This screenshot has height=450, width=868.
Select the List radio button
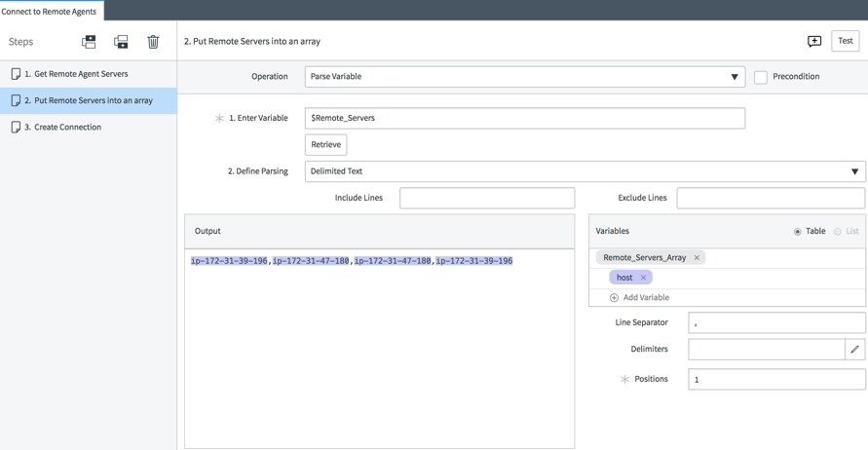tap(838, 232)
